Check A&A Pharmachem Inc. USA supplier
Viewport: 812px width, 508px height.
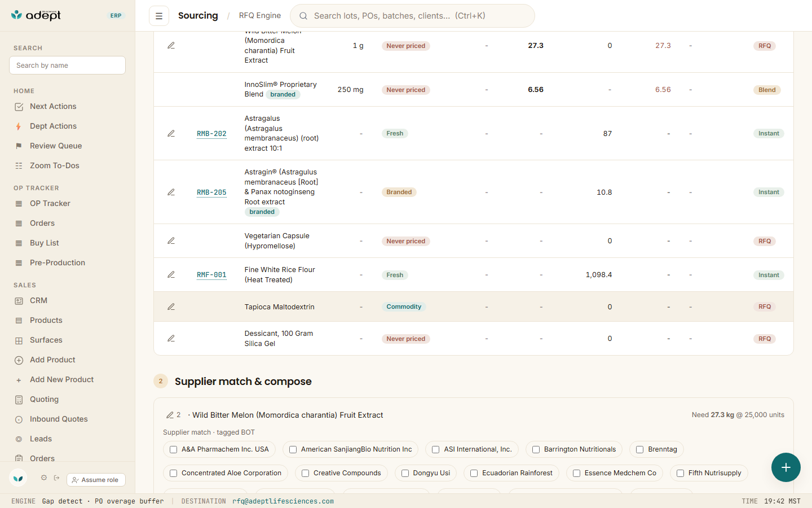[173, 449]
